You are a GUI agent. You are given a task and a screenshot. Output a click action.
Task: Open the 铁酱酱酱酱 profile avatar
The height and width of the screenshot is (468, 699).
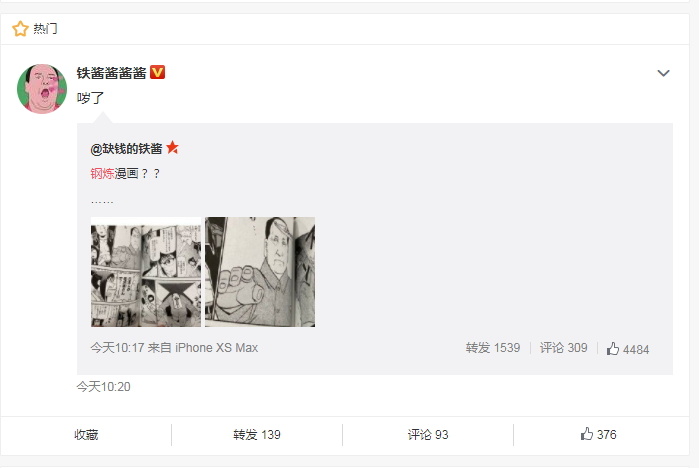pos(42,89)
